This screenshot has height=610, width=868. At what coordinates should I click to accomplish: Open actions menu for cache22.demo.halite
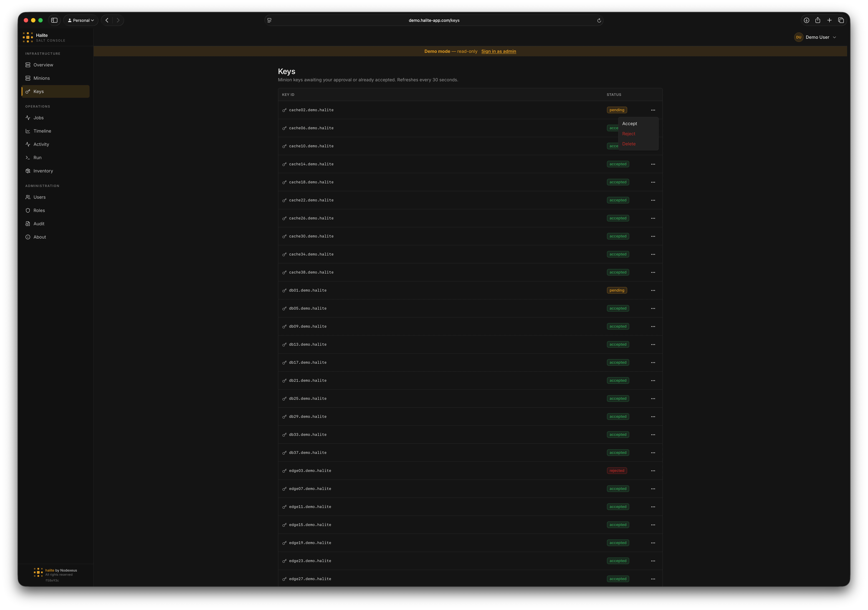(653, 200)
